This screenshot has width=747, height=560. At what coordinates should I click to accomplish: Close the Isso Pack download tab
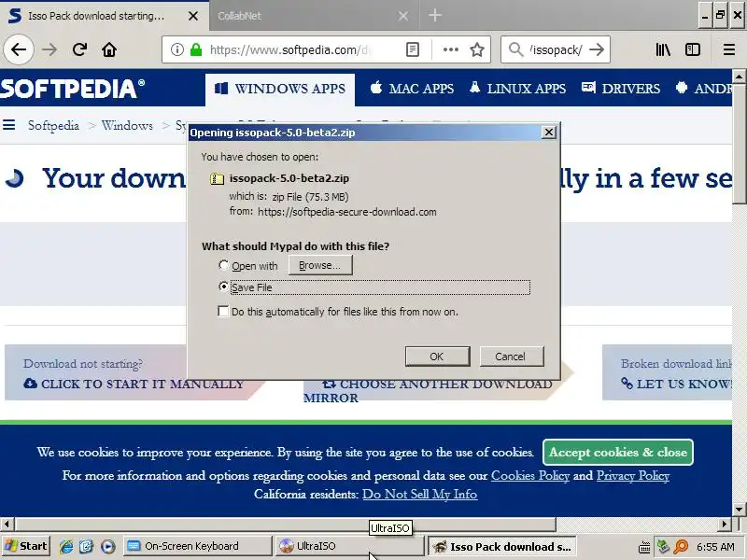193,16
